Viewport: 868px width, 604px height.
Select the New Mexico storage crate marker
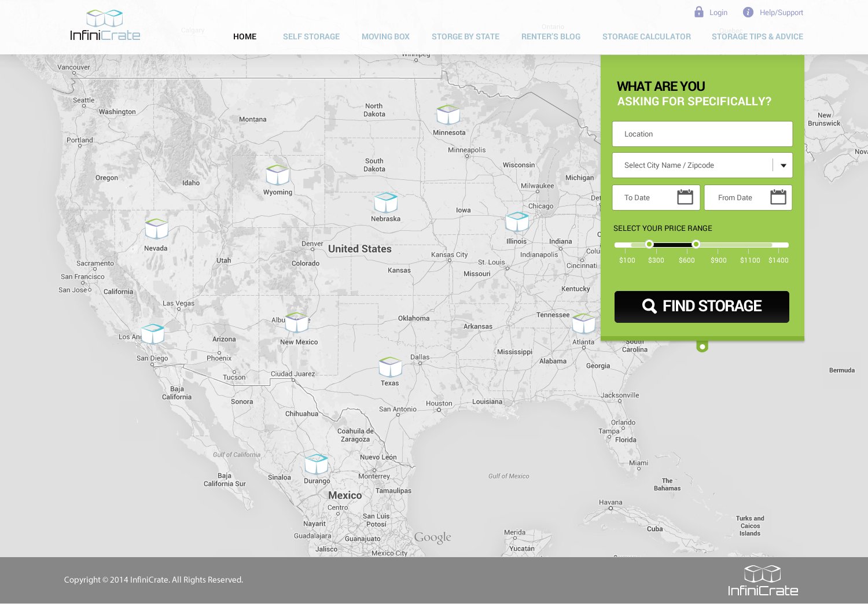(297, 322)
